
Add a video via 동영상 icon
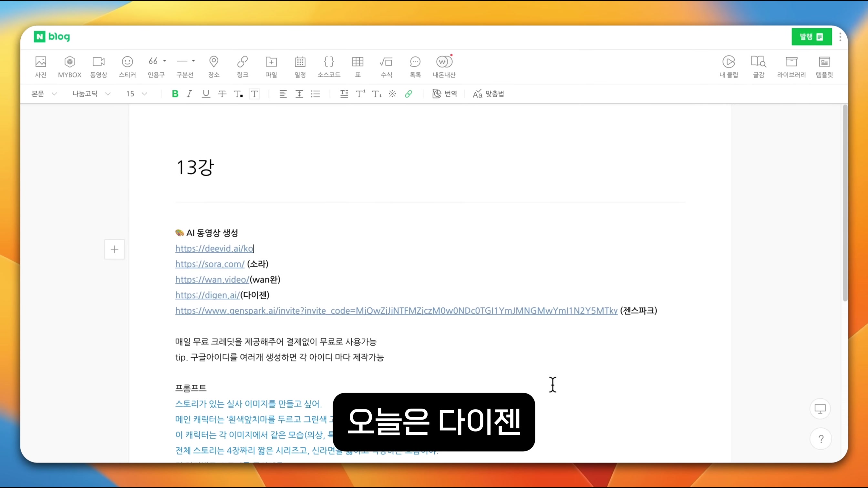click(x=98, y=67)
